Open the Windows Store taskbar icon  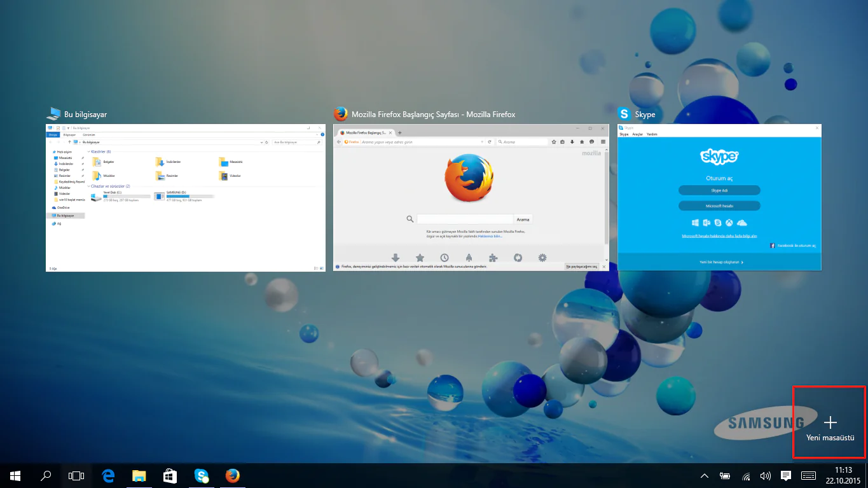pos(170,475)
